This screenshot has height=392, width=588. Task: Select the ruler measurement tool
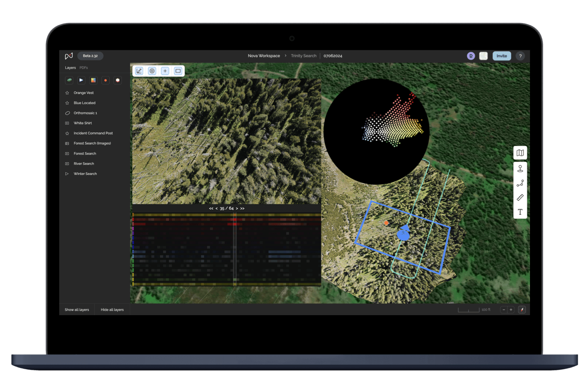coord(520,197)
